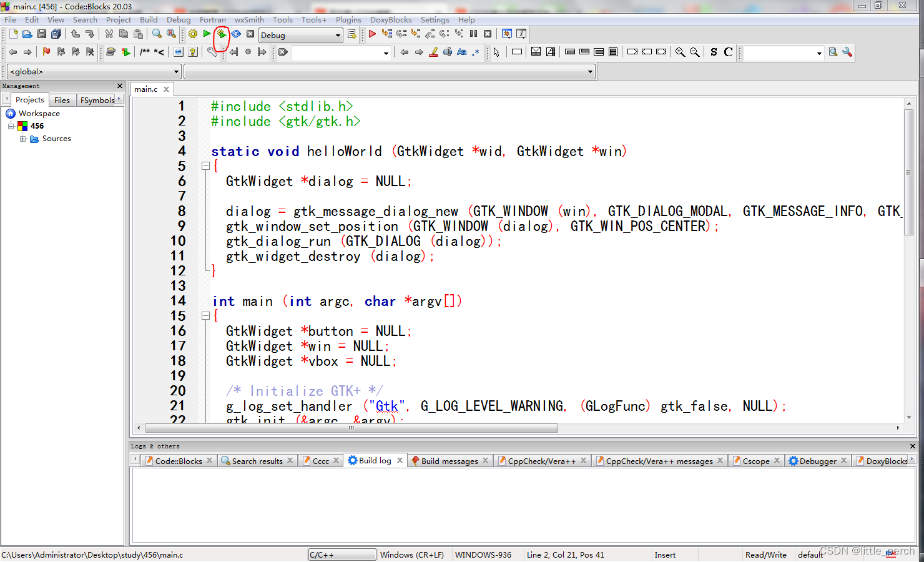Open the debugging windows icon
Viewport: 924px width, 562px height.
click(x=507, y=34)
